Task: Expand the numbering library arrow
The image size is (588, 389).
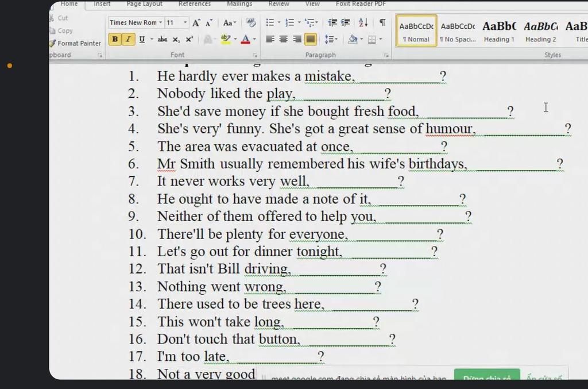Action: pos(299,22)
